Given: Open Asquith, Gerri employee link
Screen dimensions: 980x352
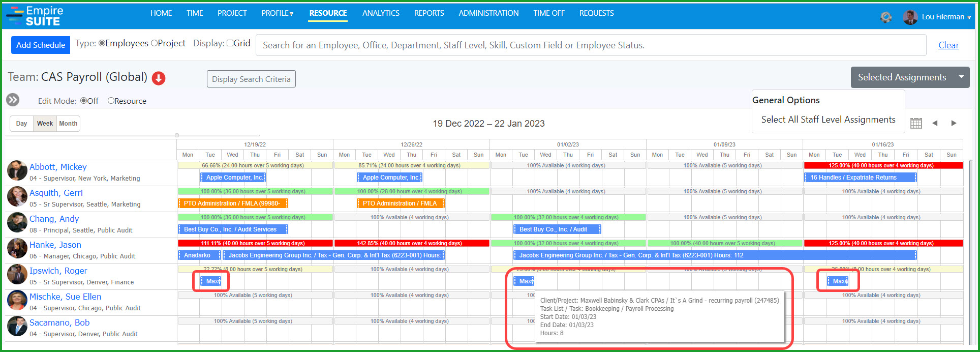Looking at the screenshot, I should coord(56,193).
